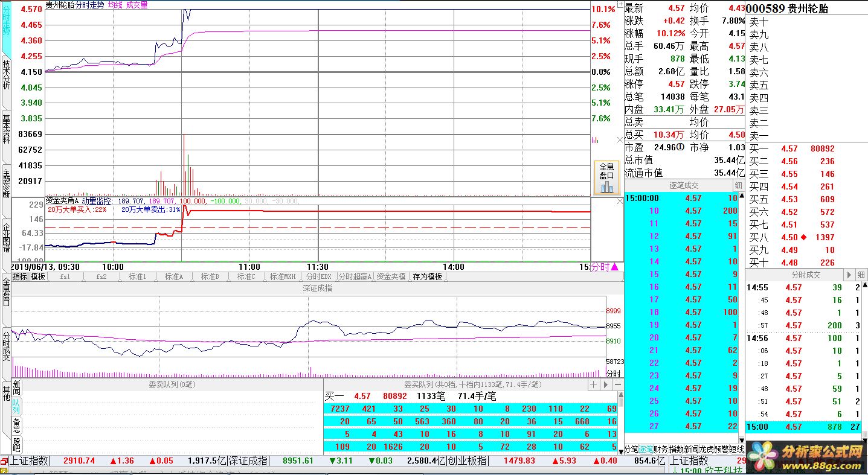Select the 买一 row in order book

click(806, 148)
